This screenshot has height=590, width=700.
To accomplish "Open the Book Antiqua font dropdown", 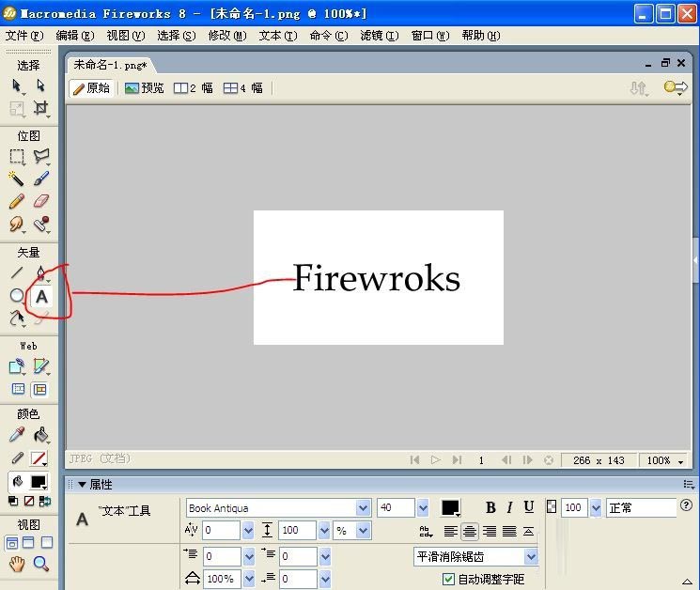I will pos(363,508).
